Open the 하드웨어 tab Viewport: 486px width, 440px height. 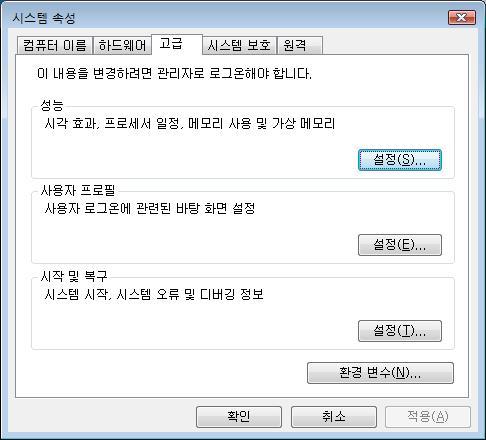click(x=122, y=45)
